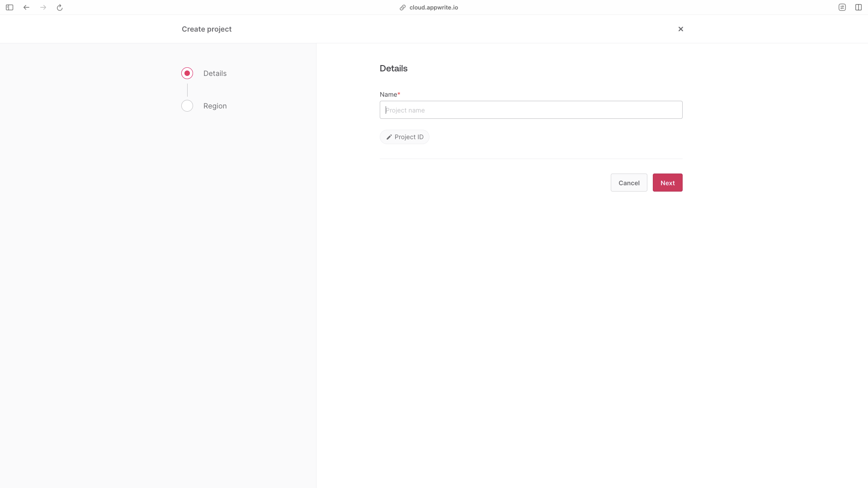Toggle the split view icon at far right
The height and width of the screenshot is (488, 868).
(x=858, y=7)
